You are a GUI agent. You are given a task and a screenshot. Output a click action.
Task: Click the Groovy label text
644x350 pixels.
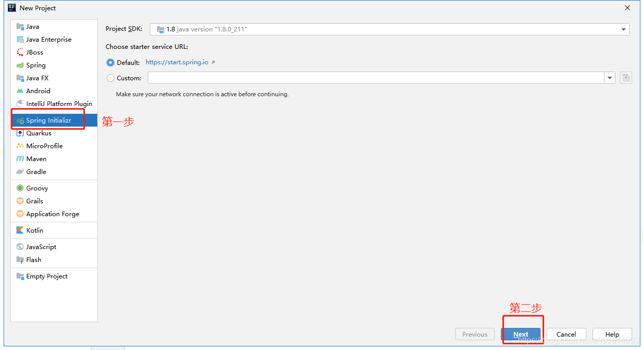click(37, 188)
